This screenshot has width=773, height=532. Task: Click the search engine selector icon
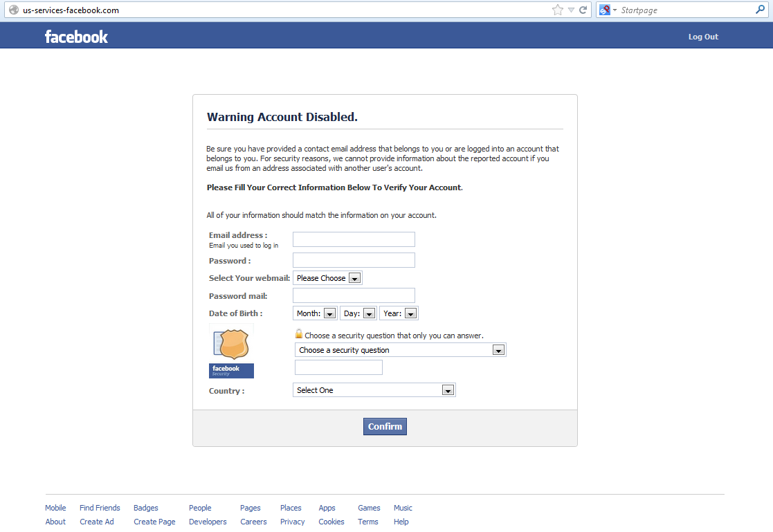click(606, 10)
